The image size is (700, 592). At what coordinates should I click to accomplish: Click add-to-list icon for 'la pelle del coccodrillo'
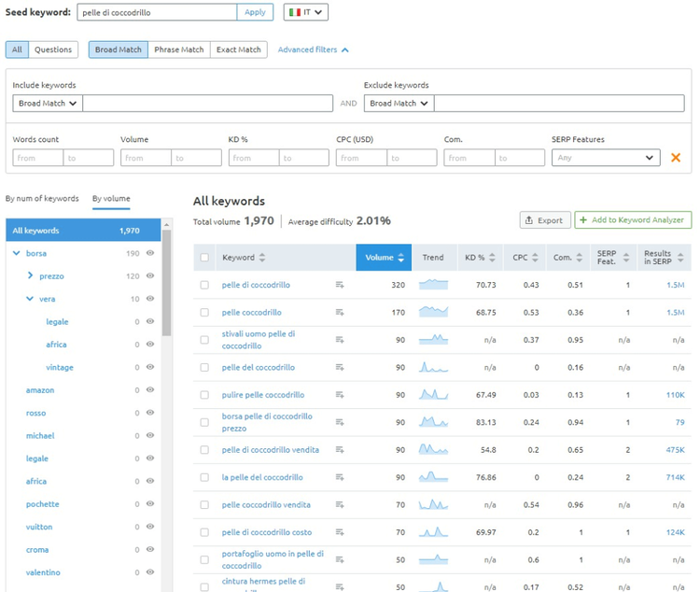tap(340, 478)
